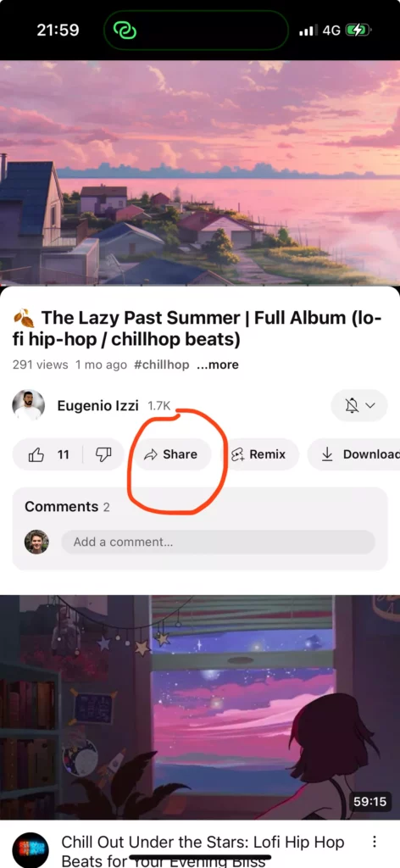Tap the thumbs-down dislike icon
This screenshot has height=868, width=400.
tap(103, 454)
